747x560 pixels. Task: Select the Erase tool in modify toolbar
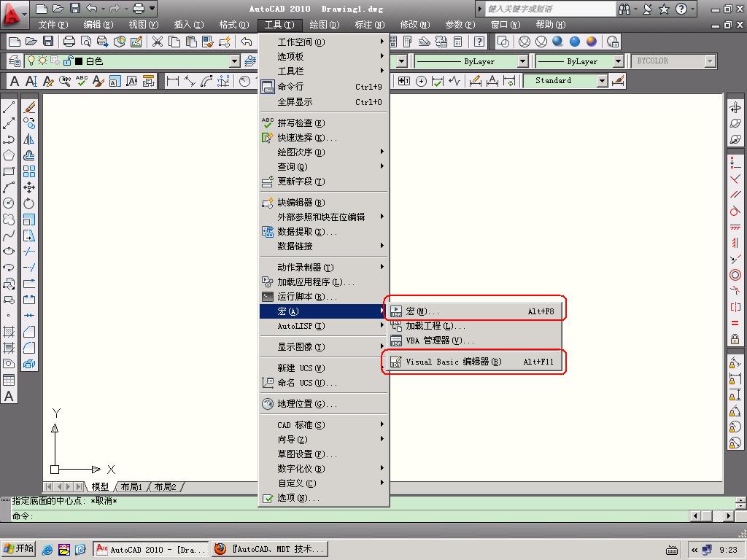[29, 107]
